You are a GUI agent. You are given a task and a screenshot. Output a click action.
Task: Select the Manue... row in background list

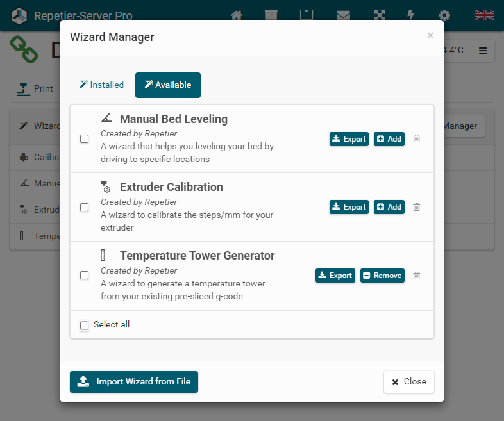click(35, 184)
